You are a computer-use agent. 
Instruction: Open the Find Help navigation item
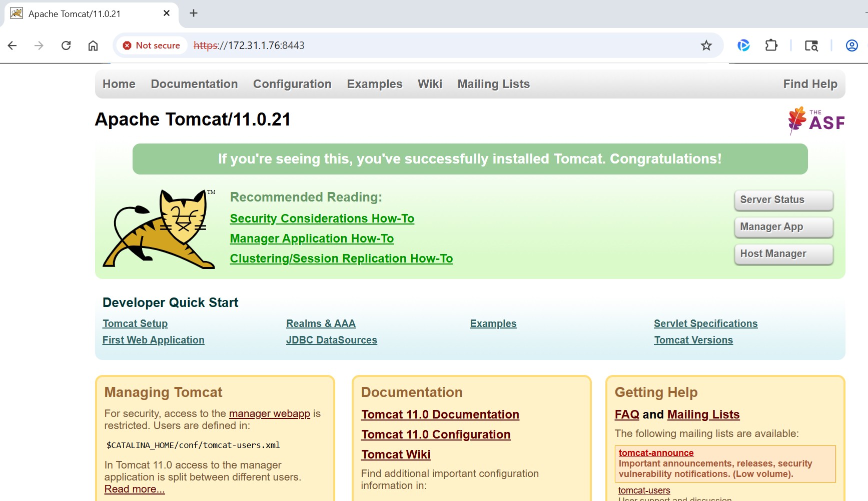tap(810, 84)
